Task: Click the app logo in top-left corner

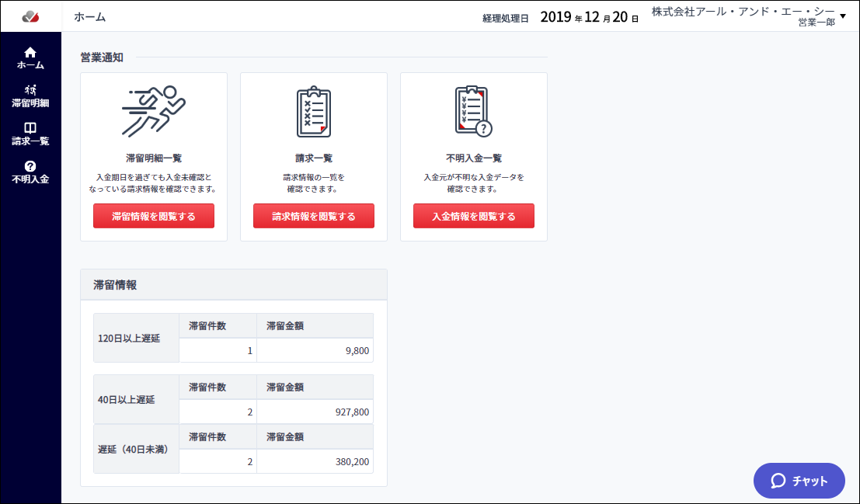Action: coord(30,17)
